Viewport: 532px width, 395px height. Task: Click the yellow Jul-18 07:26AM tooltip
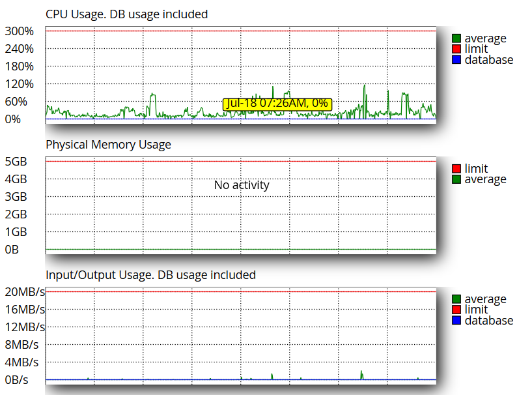tap(277, 104)
